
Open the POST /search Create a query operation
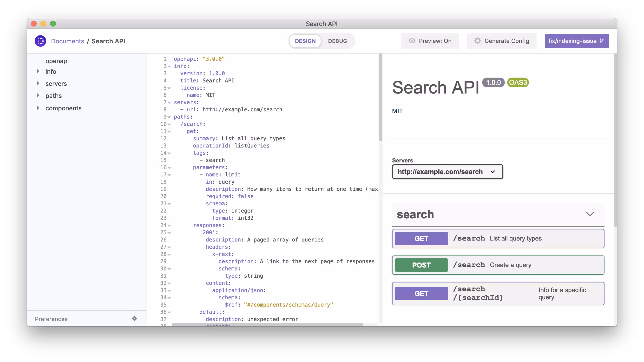pyautogui.click(x=498, y=265)
